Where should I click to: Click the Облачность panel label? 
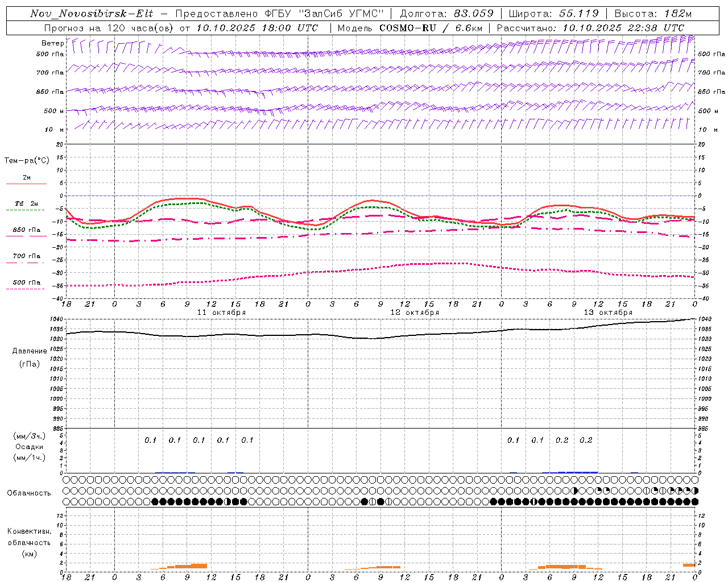(28, 493)
